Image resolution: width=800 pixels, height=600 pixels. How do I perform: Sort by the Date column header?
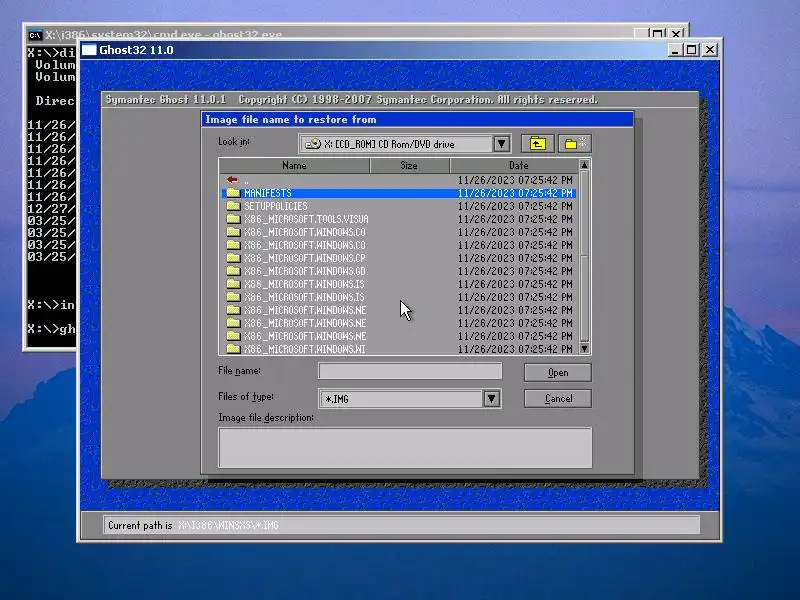[x=514, y=165]
